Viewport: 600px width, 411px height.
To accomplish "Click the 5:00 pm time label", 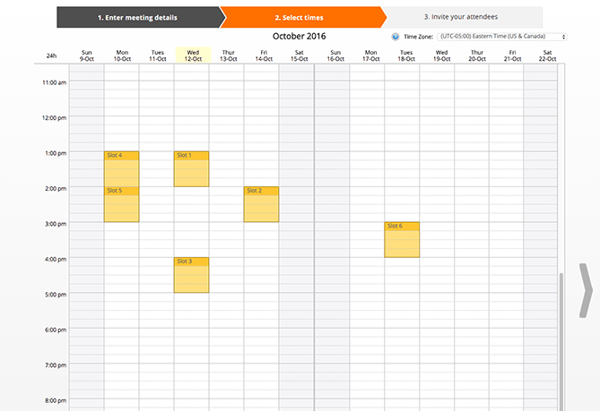I will coord(55,295).
